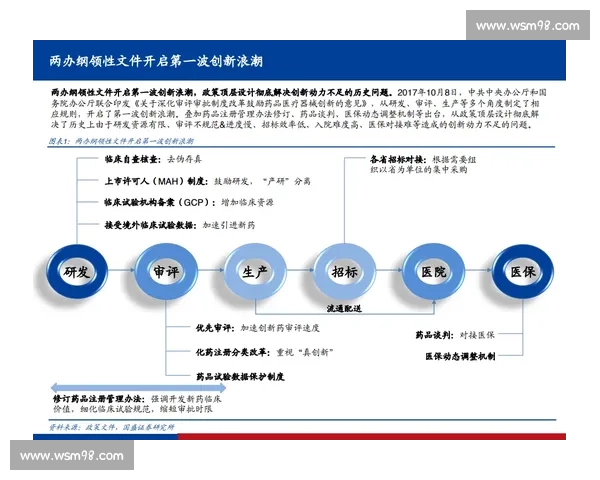Select the 接受境外临床试验数据 line
Image resolution: width=600 pixels, height=480 pixels.
(179, 225)
